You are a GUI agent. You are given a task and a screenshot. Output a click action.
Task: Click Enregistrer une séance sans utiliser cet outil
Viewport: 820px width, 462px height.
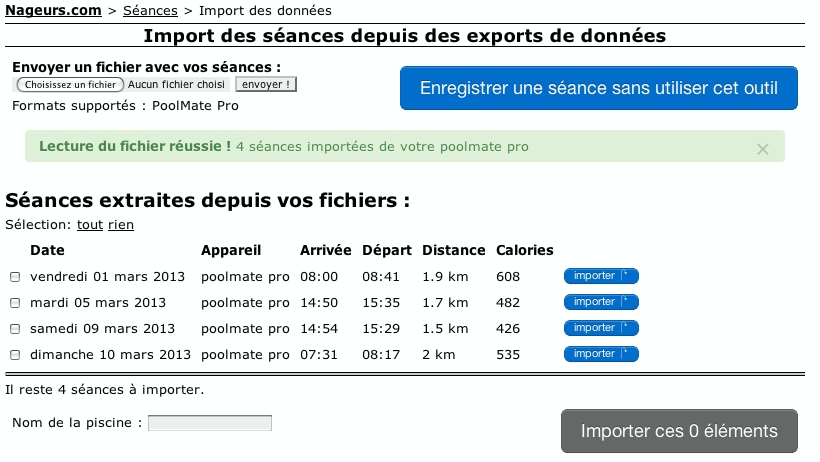pyautogui.click(x=598, y=88)
